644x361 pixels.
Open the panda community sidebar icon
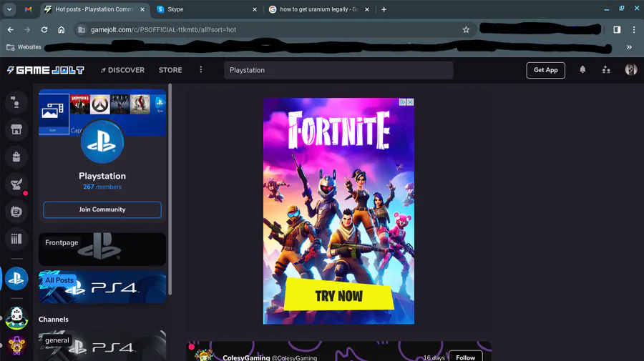click(x=16, y=318)
